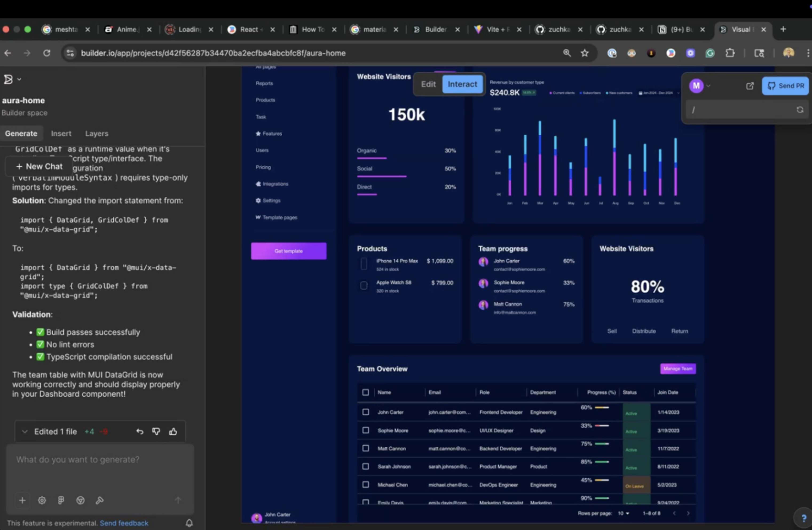This screenshot has width=812, height=530.
Task: Switch to the Insert tab
Action: (61, 134)
